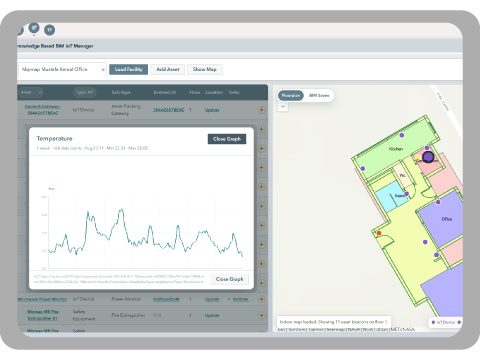480x360 pixels.
Task: Click the purple marker in the hallway below Office
Action: (425, 242)
